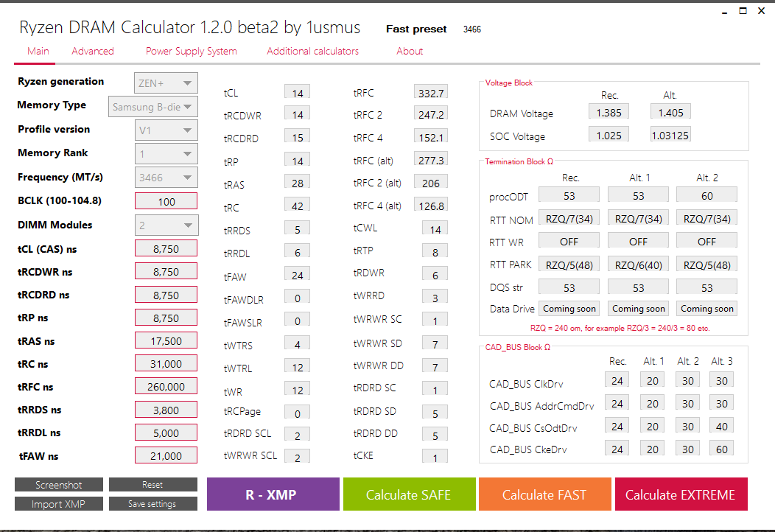This screenshot has width=775, height=532.
Task: Select CAD_BUS CkeDrv Alt. 3 value 60
Action: point(722,449)
